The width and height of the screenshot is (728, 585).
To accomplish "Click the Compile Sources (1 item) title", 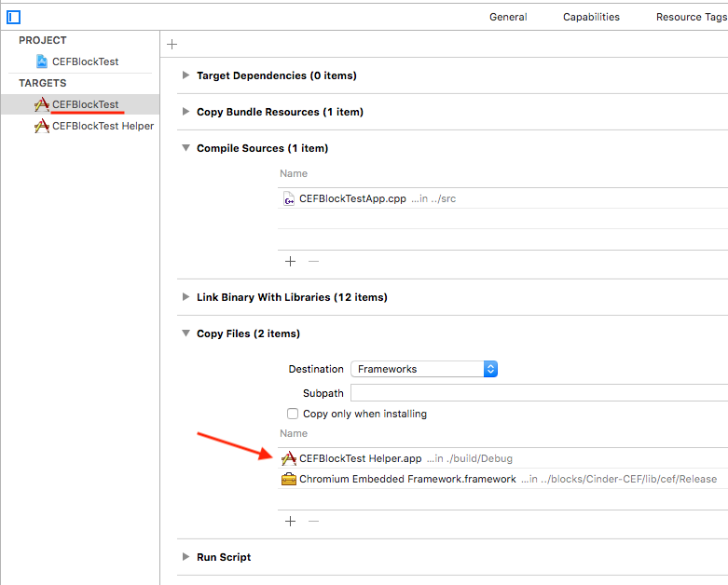I will coord(262,148).
